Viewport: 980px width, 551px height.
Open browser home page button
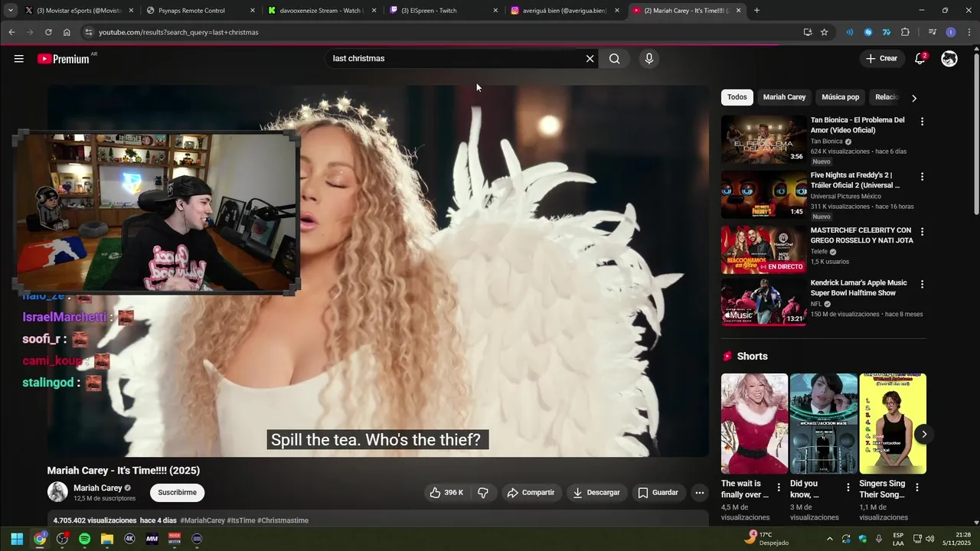(67, 32)
